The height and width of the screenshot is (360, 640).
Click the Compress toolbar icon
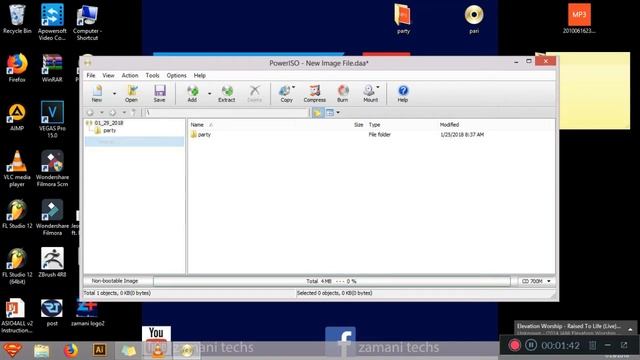[x=315, y=93]
